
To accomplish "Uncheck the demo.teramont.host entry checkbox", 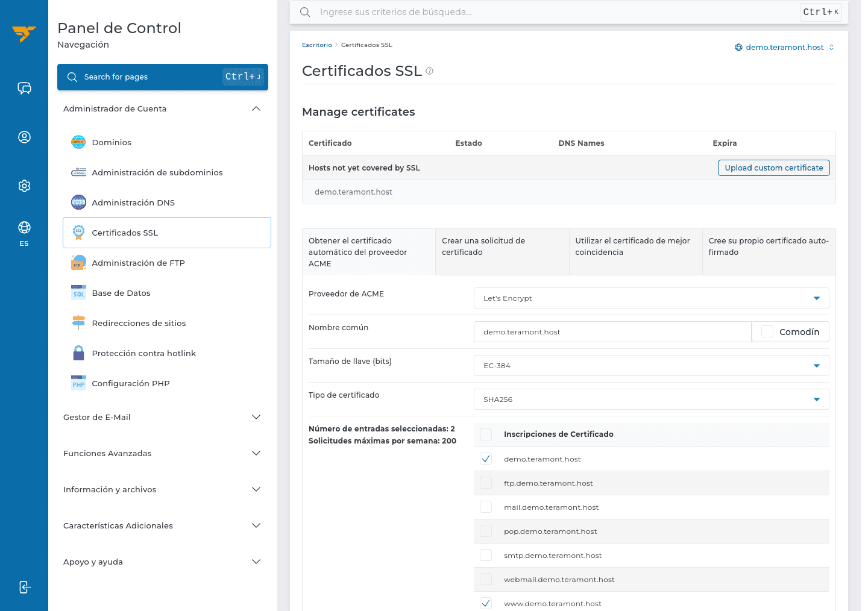I will pyautogui.click(x=486, y=459).
